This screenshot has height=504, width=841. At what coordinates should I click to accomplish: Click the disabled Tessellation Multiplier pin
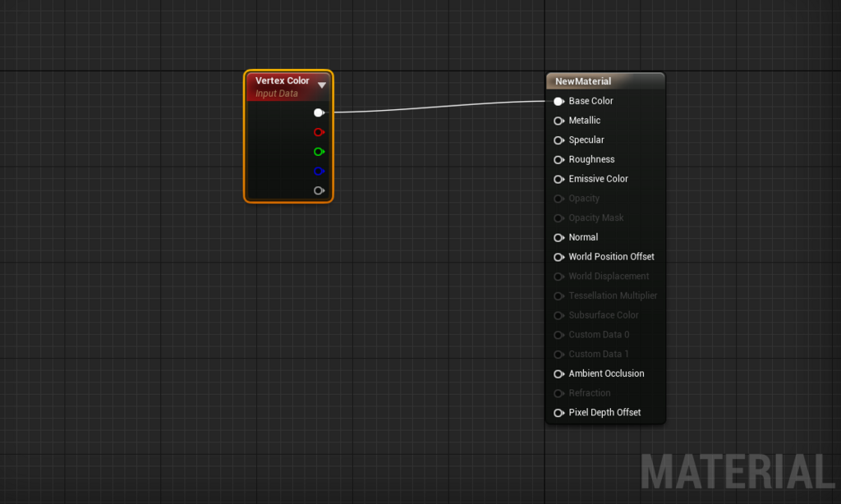(x=558, y=296)
